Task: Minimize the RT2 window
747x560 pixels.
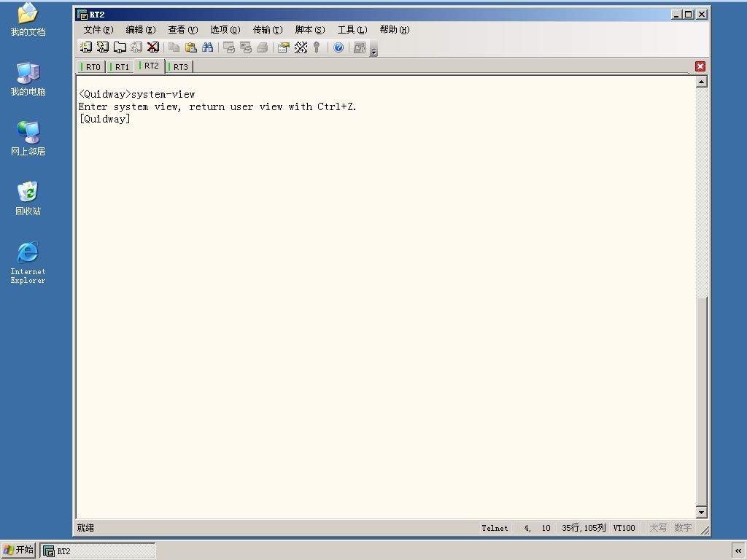Action: [676, 15]
